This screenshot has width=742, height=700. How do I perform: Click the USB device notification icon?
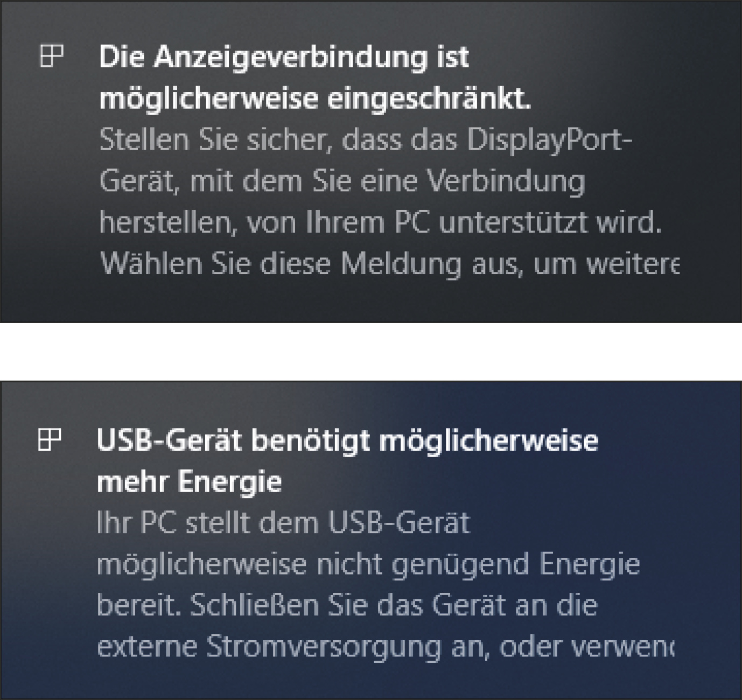[50, 439]
